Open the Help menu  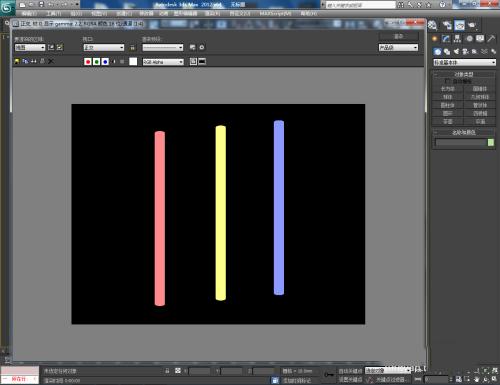[x=309, y=14]
